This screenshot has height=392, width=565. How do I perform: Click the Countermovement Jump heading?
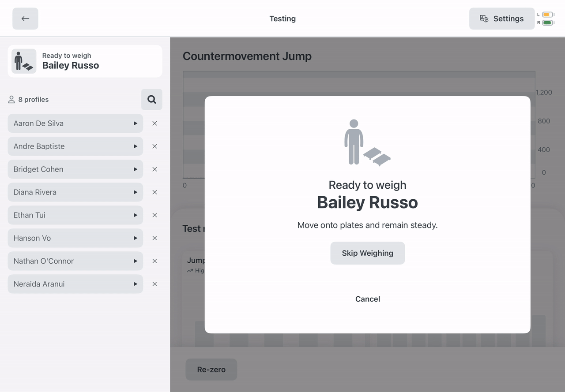(247, 56)
